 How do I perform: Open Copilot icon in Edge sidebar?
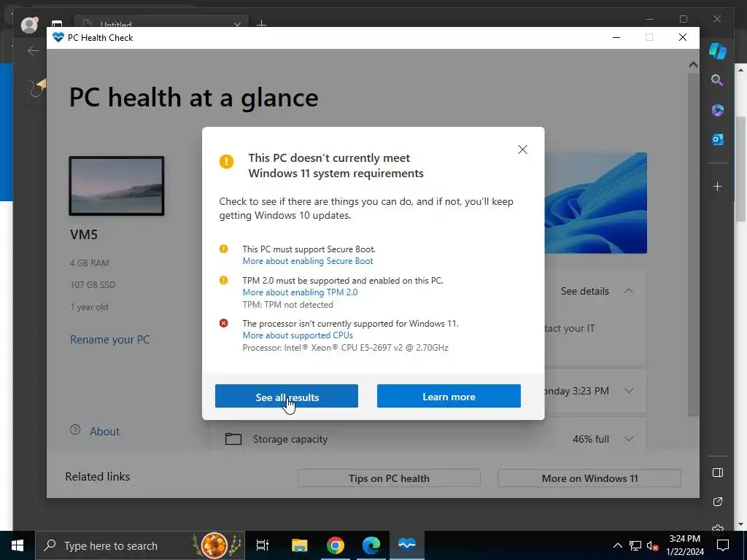(x=718, y=50)
